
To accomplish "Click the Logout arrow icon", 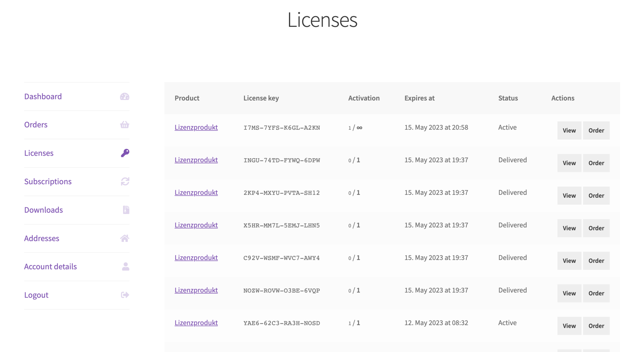I will 125,295.
